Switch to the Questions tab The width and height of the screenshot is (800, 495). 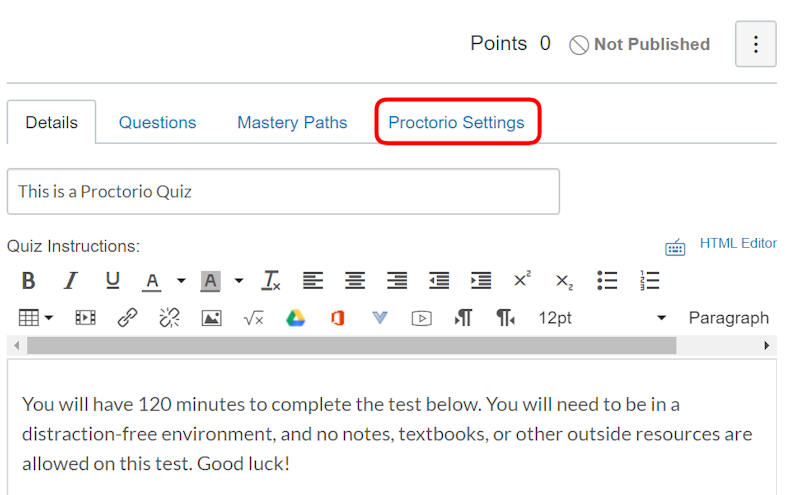tap(157, 123)
